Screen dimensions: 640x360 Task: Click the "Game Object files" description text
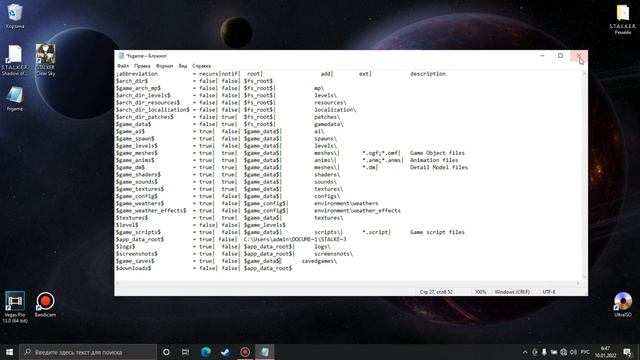click(437, 153)
